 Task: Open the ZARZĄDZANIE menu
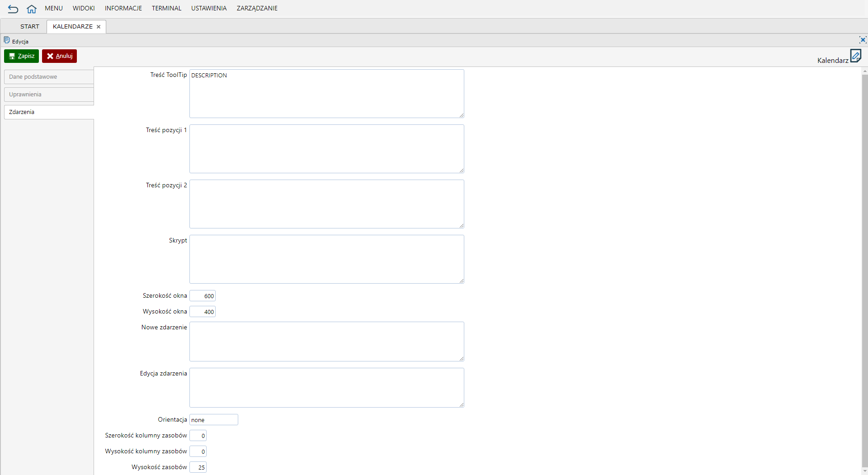257,8
